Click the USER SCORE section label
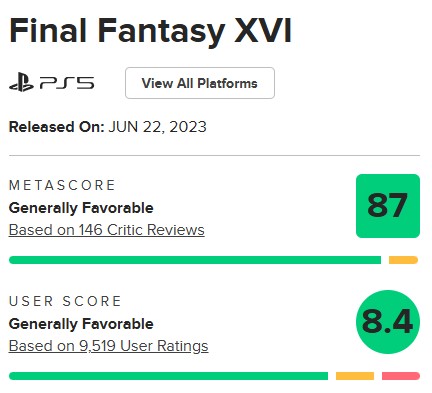The width and height of the screenshot is (432, 393). coord(65,301)
